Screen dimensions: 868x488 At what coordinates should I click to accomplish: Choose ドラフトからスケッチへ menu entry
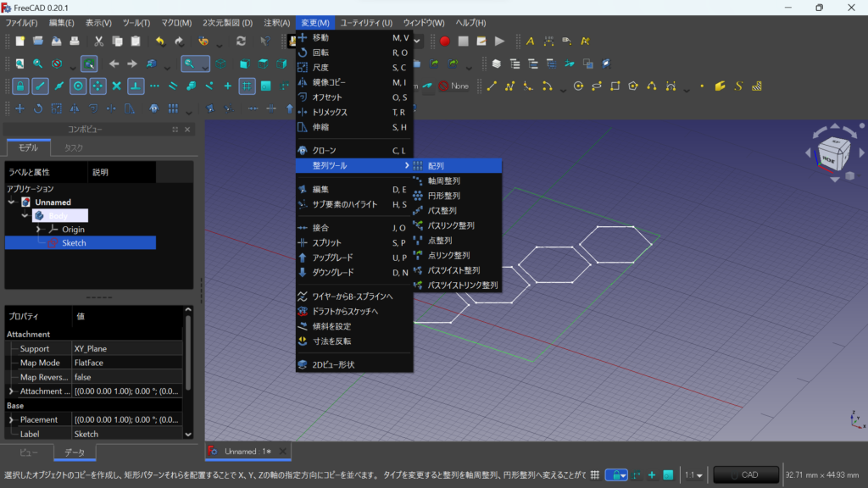coord(354,311)
